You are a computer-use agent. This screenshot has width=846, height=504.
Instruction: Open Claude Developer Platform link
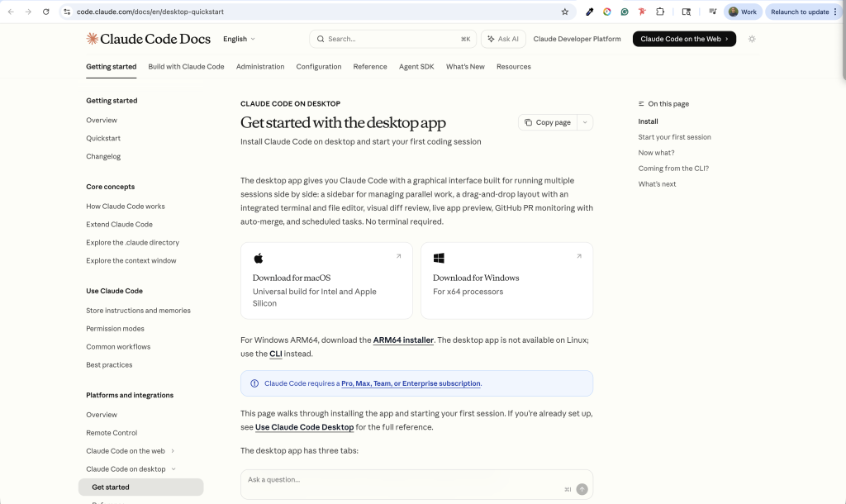click(x=577, y=39)
